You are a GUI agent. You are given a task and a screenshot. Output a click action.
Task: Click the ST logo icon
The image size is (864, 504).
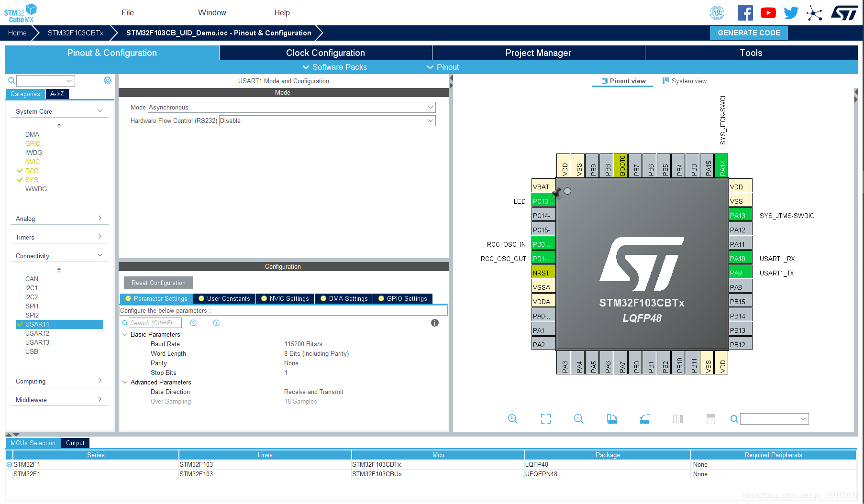pyautogui.click(x=844, y=13)
